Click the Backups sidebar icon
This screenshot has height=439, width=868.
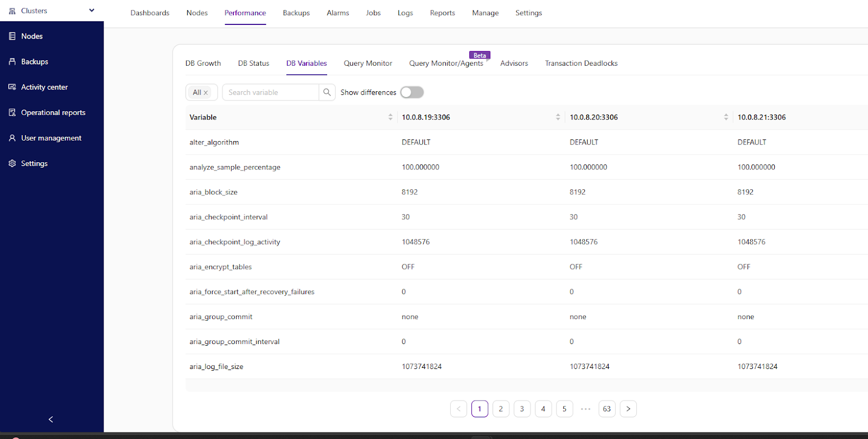[x=12, y=62]
